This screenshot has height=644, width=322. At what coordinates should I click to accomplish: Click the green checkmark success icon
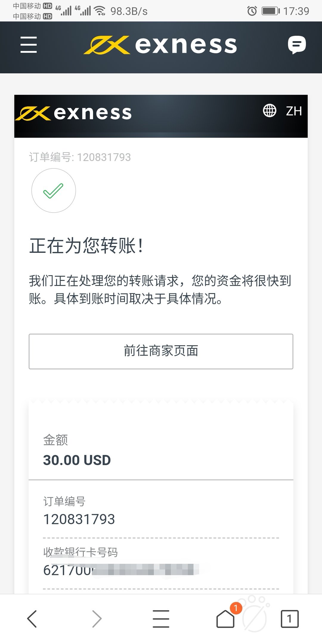pos(54,191)
